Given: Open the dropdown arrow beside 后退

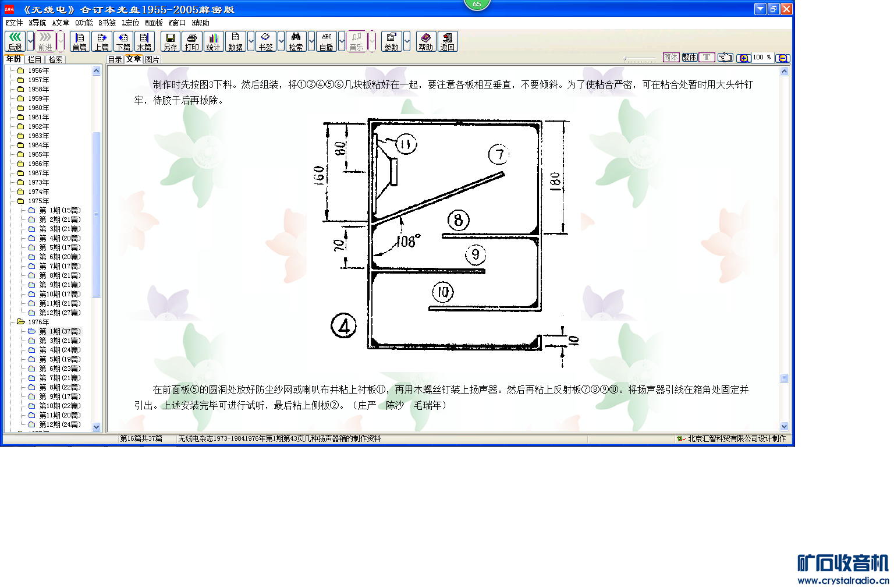Looking at the screenshot, I should pos(30,41).
